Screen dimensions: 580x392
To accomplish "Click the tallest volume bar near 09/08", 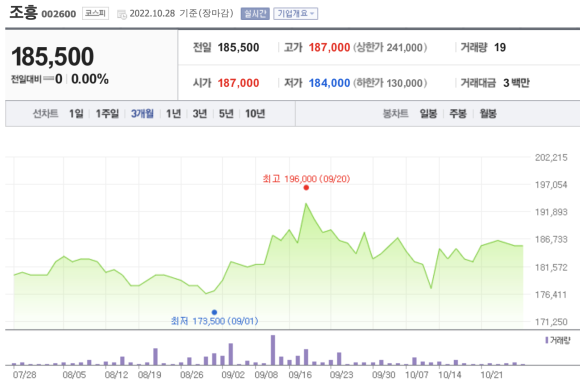I will (273, 350).
